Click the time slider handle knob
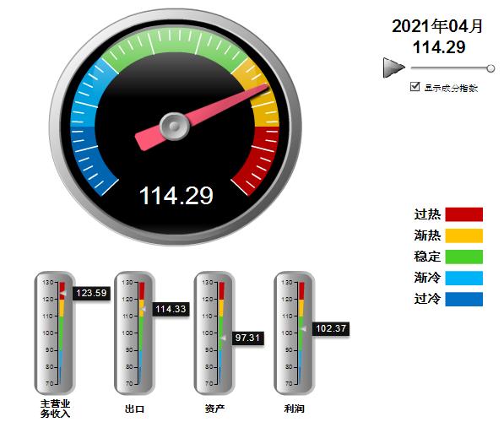This screenshot has height=422, width=504. [x=490, y=68]
